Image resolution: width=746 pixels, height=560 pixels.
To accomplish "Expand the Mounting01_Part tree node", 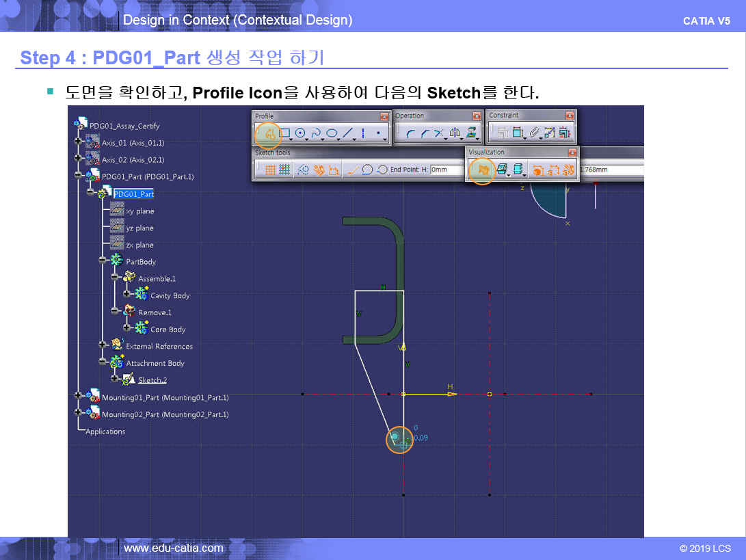I will pos(79,397).
